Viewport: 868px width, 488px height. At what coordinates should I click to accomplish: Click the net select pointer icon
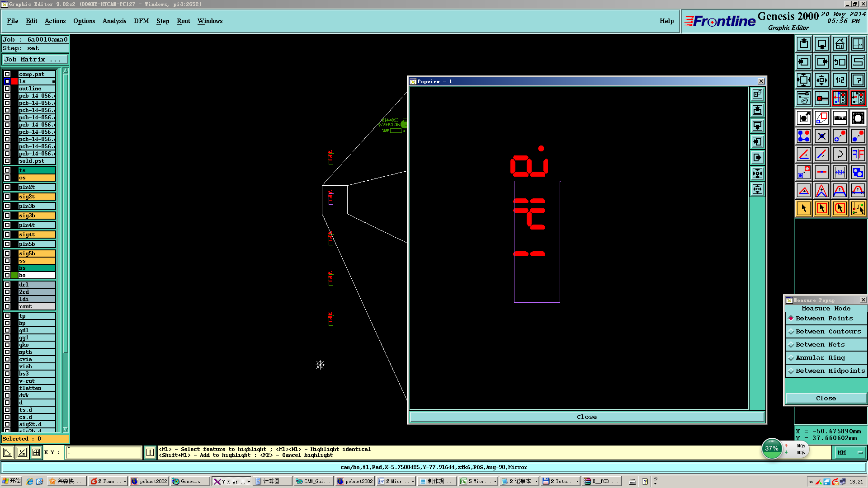pyautogui.click(x=858, y=208)
